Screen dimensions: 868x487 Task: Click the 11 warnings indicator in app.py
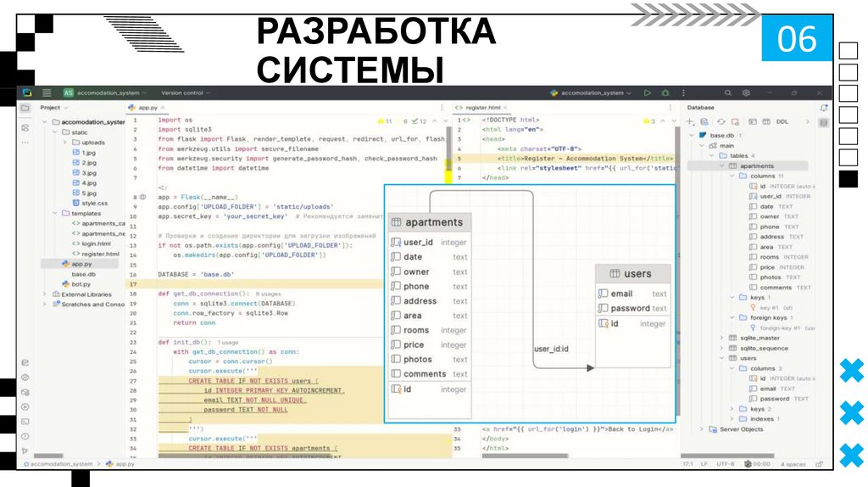[x=385, y=121]
